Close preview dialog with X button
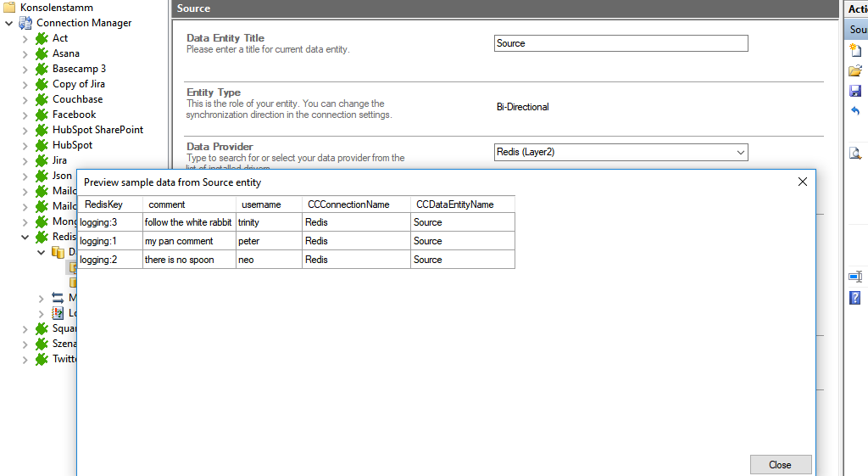The width and height of the screenshot is (868, 476). point(802,182)
